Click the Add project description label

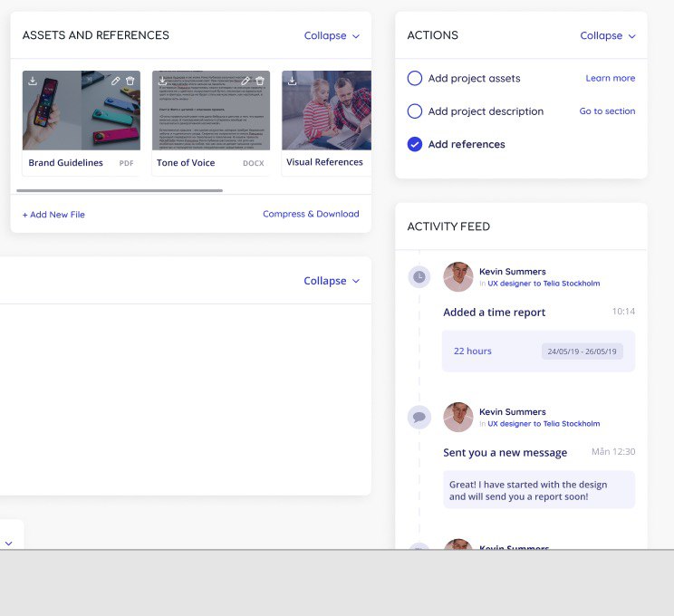point(486,111)
